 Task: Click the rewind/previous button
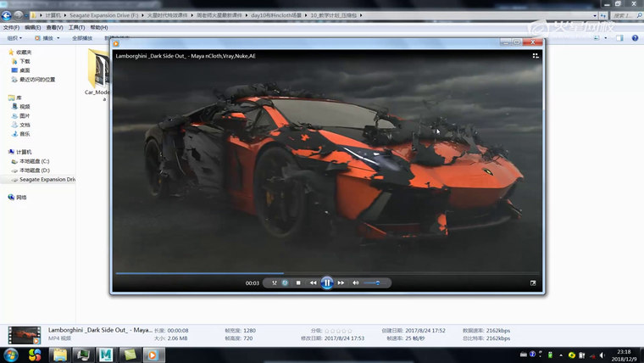(313, 282)
